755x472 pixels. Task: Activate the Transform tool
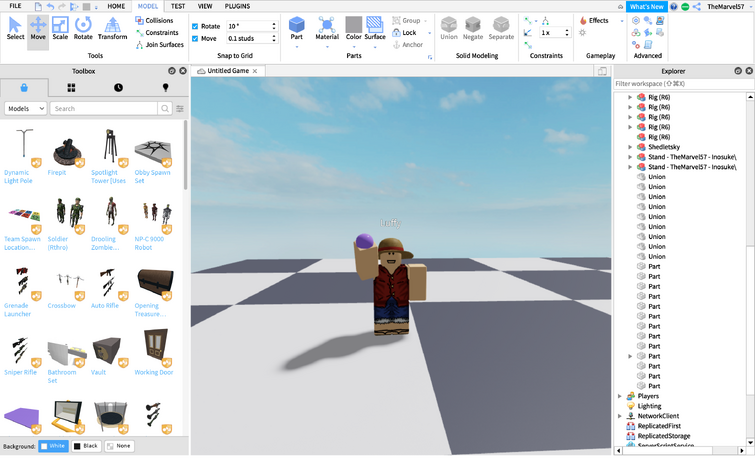[x=112, y=28]
